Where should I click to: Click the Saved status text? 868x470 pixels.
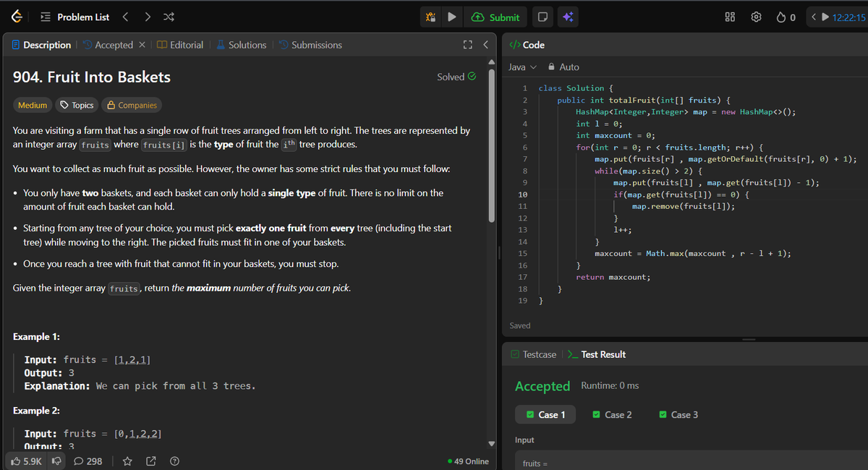(520, 325)
